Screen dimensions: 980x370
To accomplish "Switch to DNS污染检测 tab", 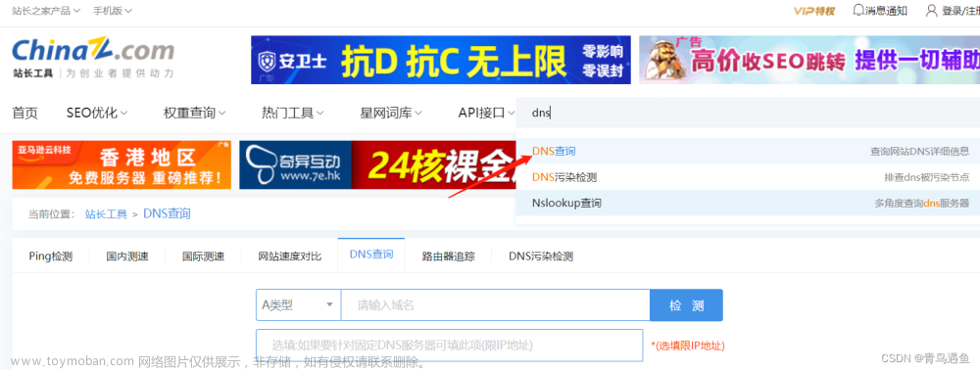I will point(541,255).
